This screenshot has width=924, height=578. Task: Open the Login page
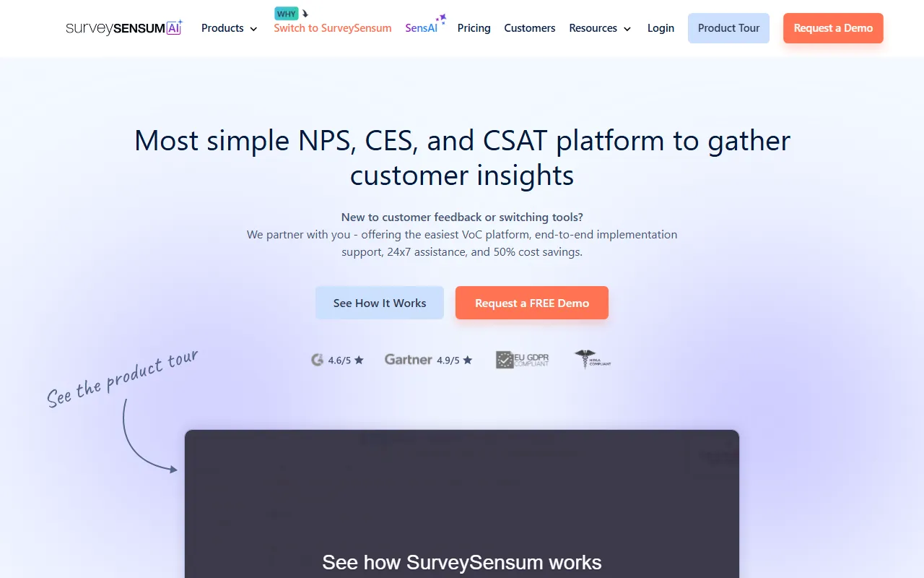[661, 28]
